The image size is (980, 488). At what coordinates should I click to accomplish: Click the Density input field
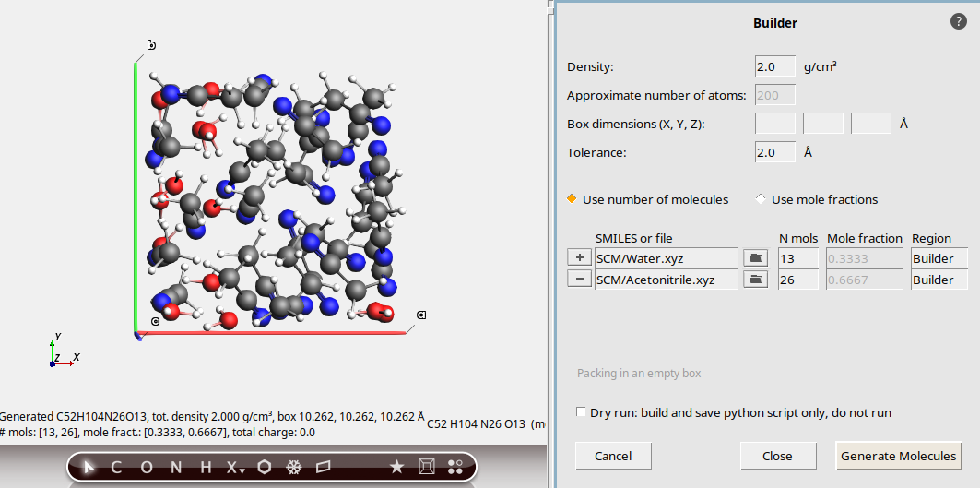click(x=774, y=67)
